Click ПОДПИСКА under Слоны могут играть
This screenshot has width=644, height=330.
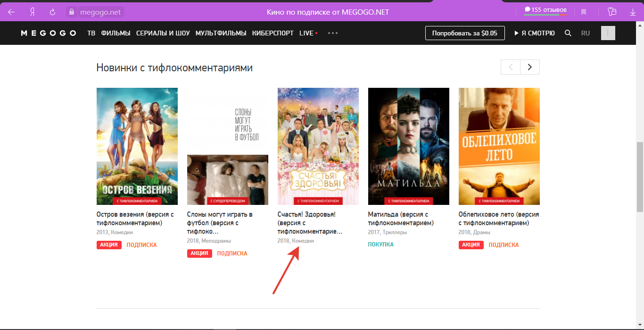tap(232, 254)
